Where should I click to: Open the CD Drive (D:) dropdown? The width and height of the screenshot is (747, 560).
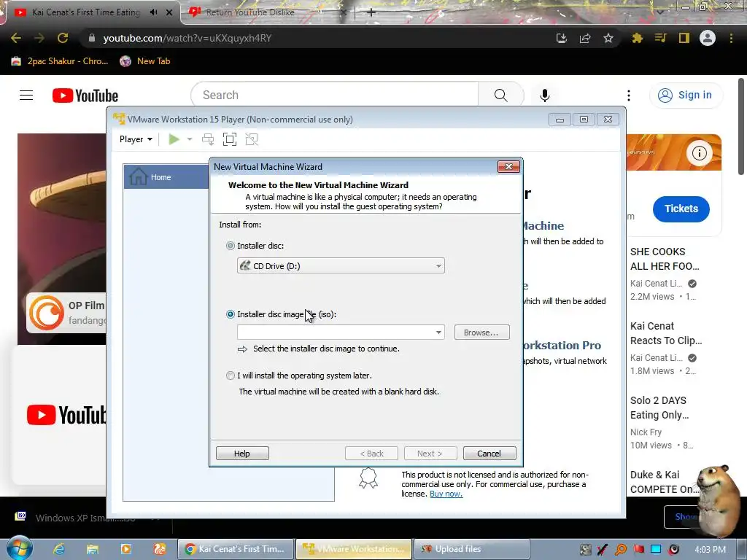tap(341, 265)
